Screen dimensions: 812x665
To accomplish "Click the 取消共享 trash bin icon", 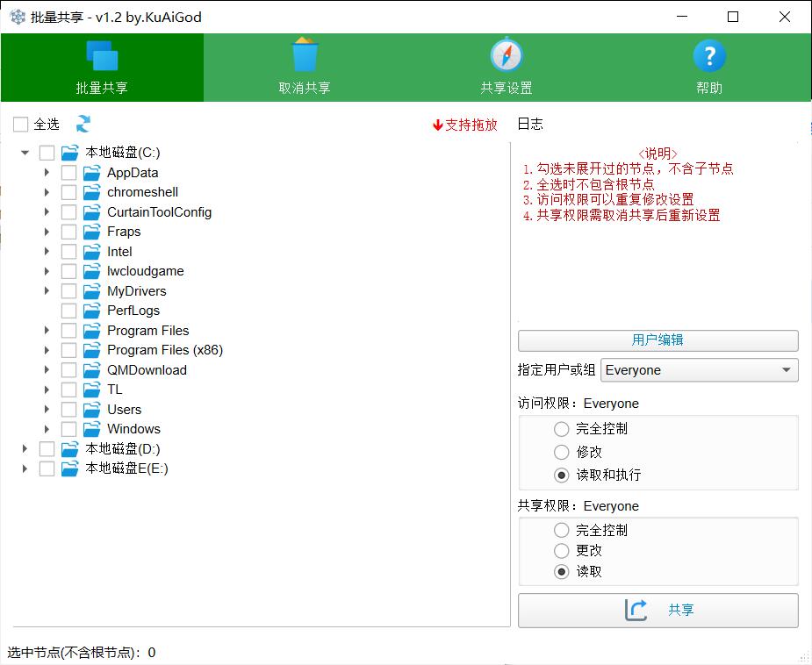I will point(305,55).
